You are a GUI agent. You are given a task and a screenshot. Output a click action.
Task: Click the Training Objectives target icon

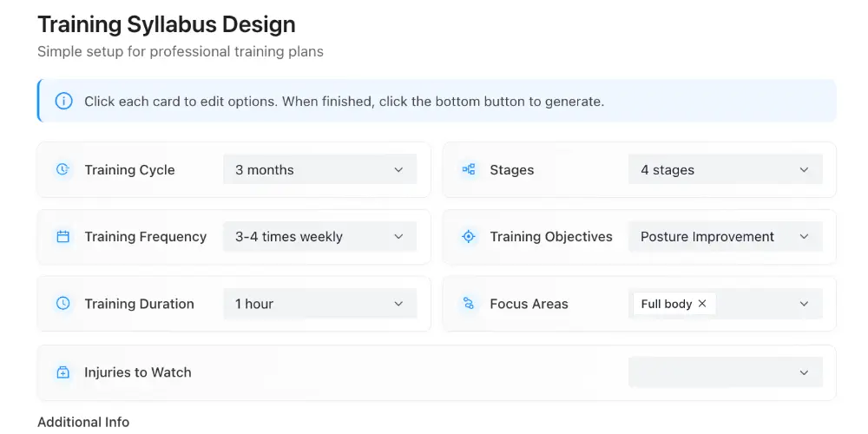[x=469, y=237]
